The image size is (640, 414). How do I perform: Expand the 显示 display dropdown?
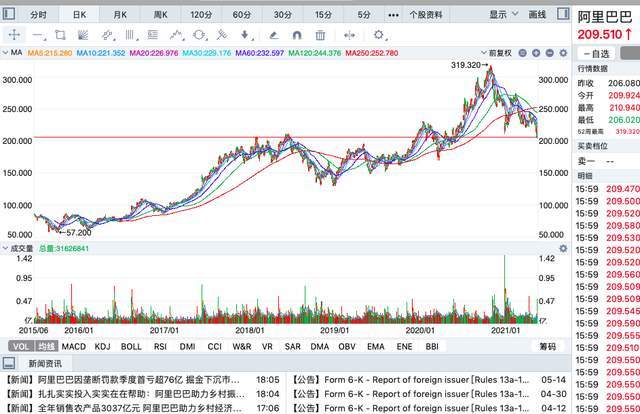(504, 15)
